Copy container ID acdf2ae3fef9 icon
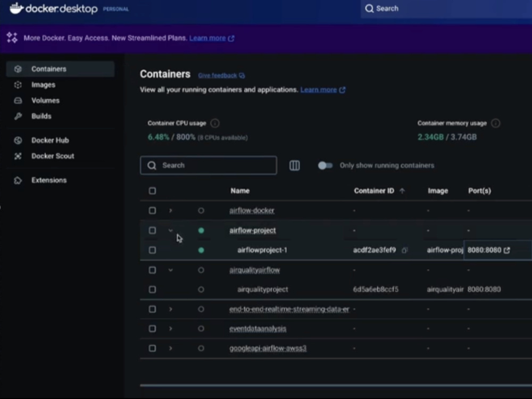The image size is (532, 399). (x=404, y=251)
